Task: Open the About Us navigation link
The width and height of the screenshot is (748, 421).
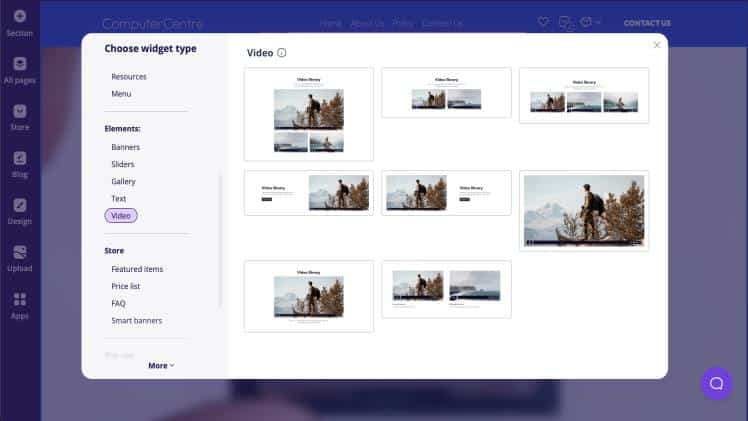Action: tap(367, 23)
